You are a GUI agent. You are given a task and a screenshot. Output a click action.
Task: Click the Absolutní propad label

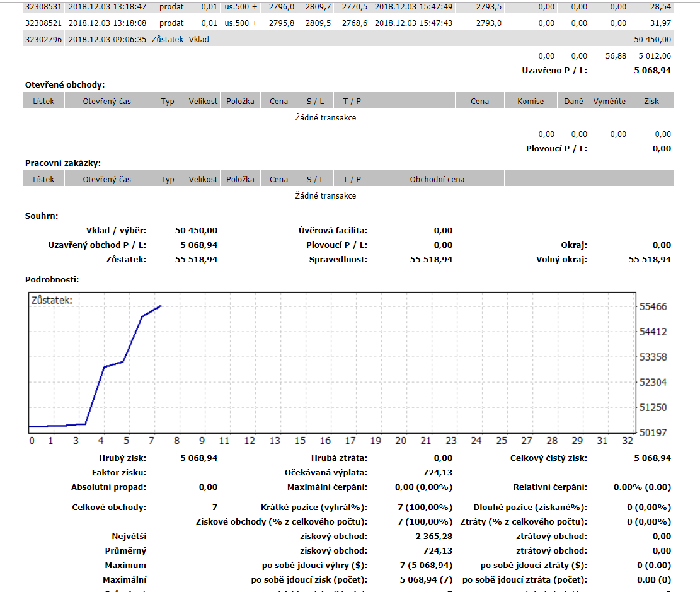108,487
